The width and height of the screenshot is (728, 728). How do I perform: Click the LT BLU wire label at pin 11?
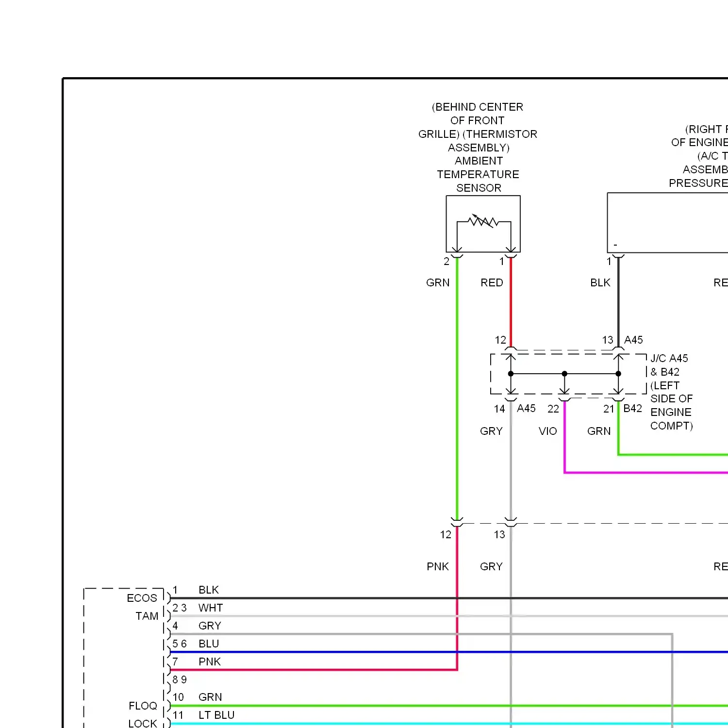(x=216, y=715)
